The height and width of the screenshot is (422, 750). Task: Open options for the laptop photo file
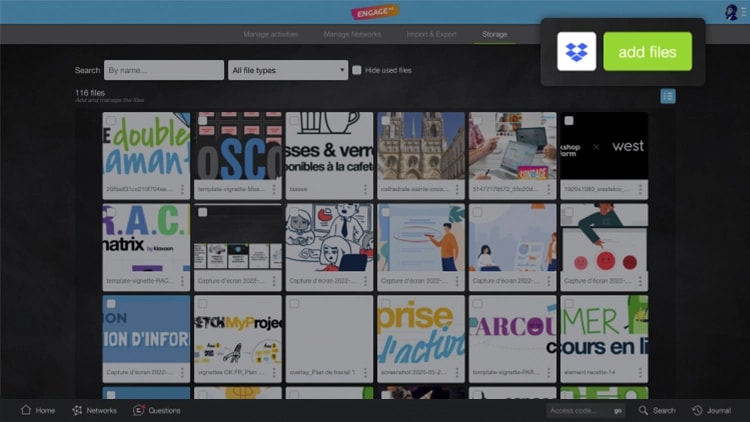pos(549,189)
